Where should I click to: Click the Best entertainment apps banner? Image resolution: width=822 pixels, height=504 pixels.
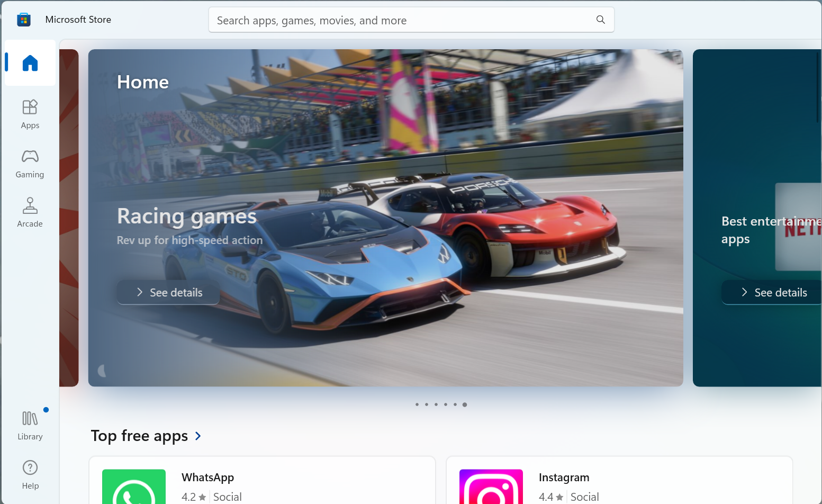coord(757,218)
